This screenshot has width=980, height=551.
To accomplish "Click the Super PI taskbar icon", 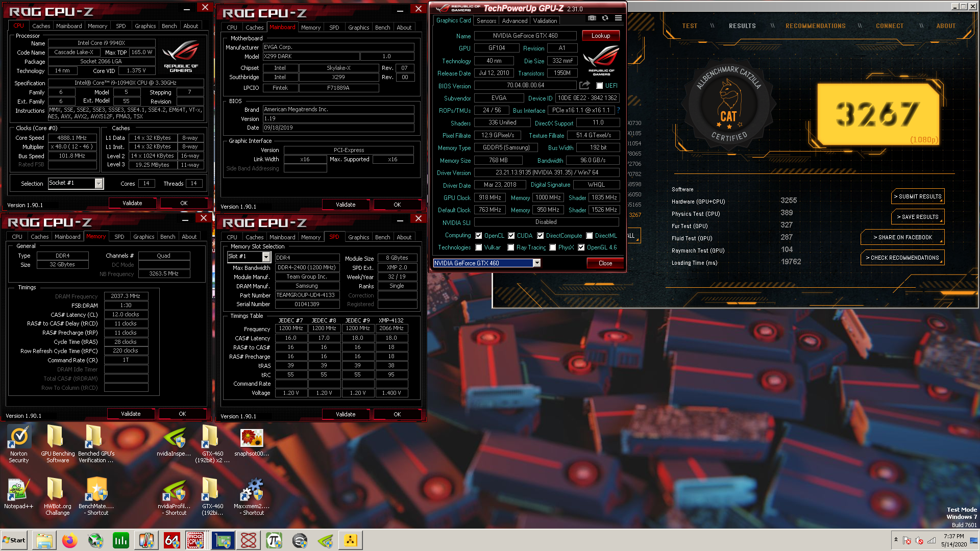I will point(274,540).
